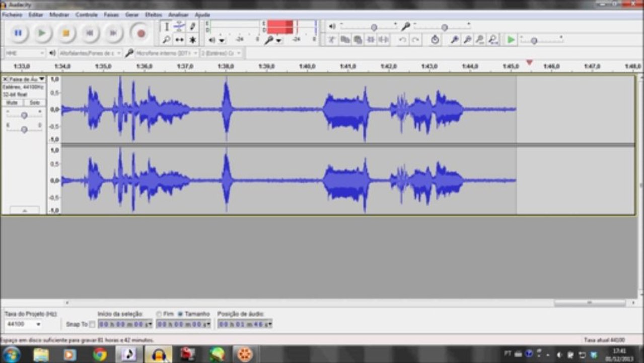The image size is (644, 363).
Task: Pick the Draw pencil tool
Action: tap(192, 27)
